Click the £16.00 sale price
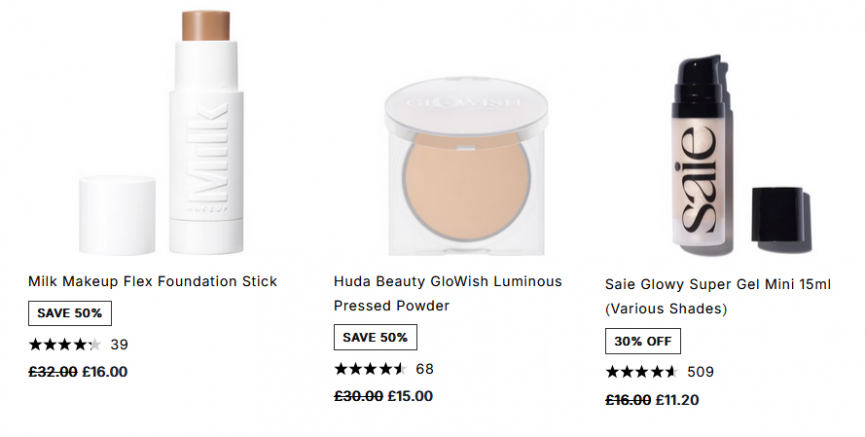Viewport: 865px width, 437px height. [105, 372]
